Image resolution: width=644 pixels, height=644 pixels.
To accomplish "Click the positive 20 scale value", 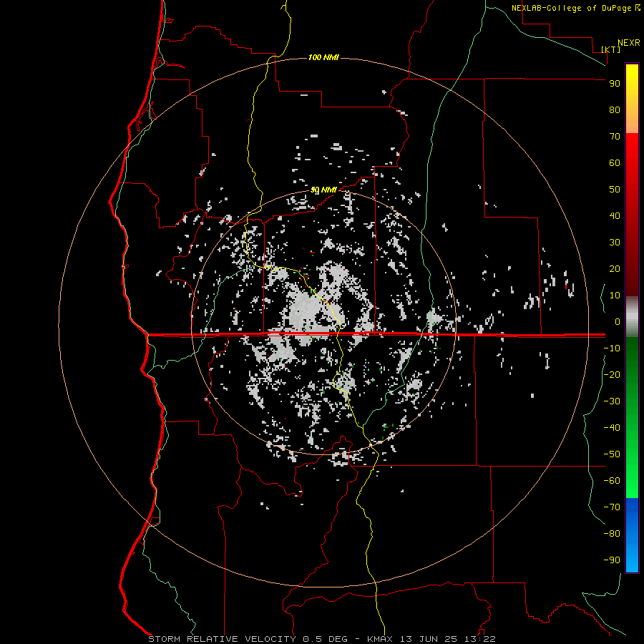I will click(x=615, y=268).
